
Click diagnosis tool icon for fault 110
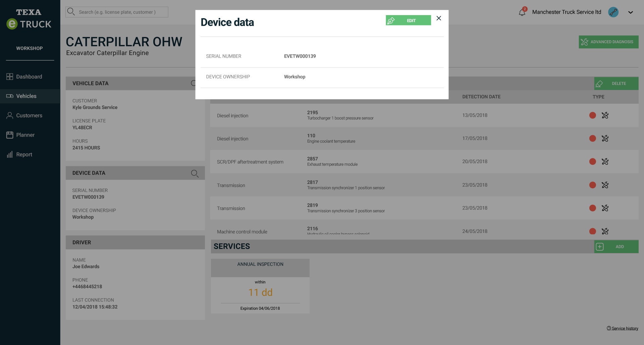point(605,138)
